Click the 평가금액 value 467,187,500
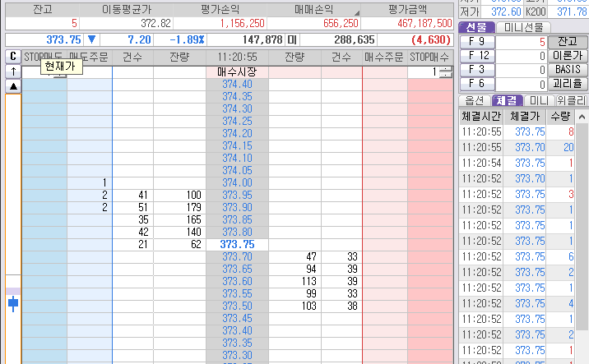 [424, 24]
